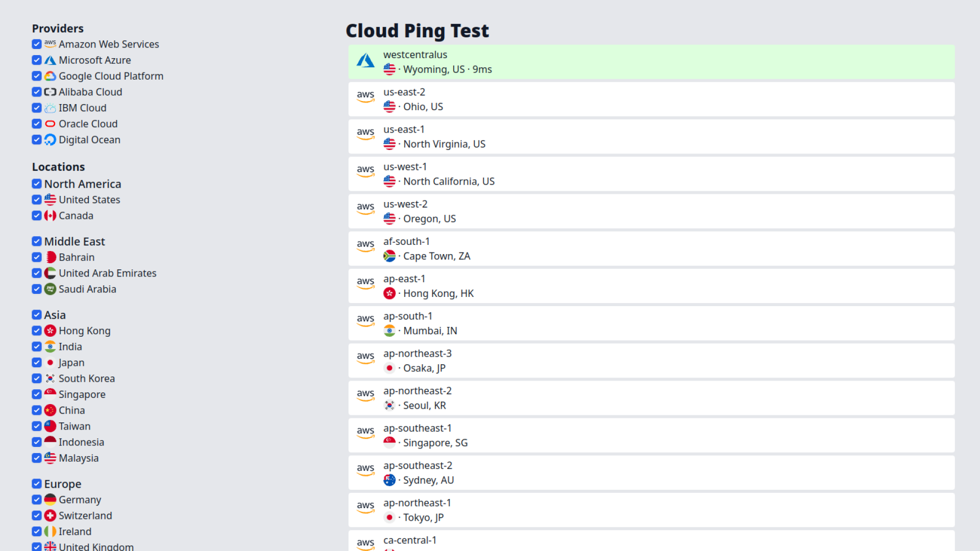Uncheck Japan in the Asia section
The height and width of the screenshot is (551, 980).
pos(36,362)
